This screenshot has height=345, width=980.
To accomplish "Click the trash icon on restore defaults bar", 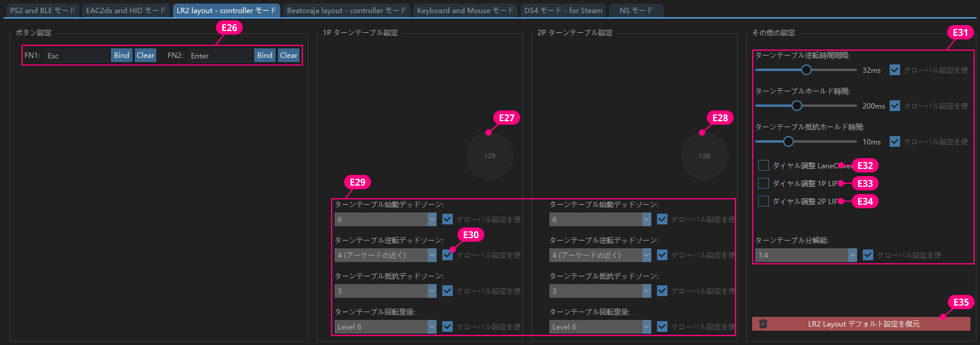I will tap(763, 324).
